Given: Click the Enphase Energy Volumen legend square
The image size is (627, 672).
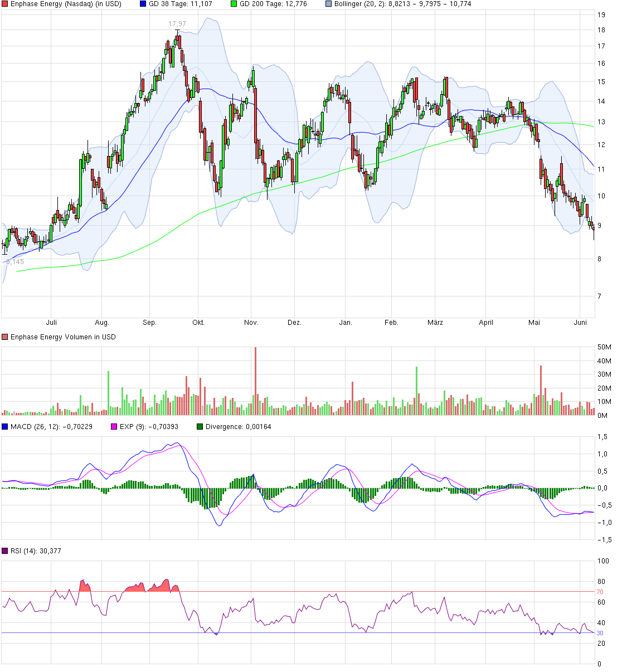Looking at the screenshot, I should [x=6, y=337].
